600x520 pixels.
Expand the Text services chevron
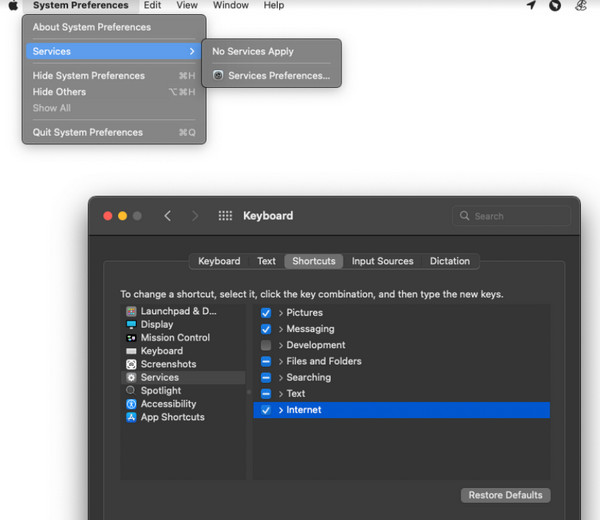coord(280,394)
